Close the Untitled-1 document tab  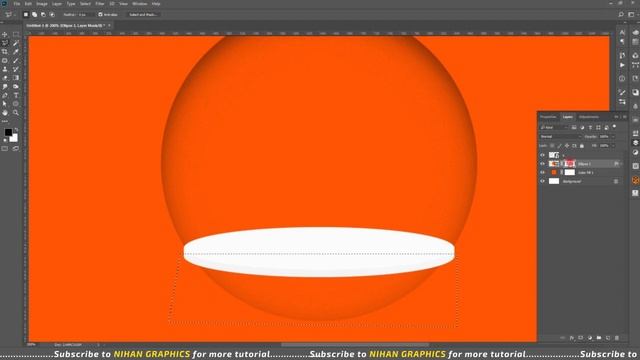109,25
